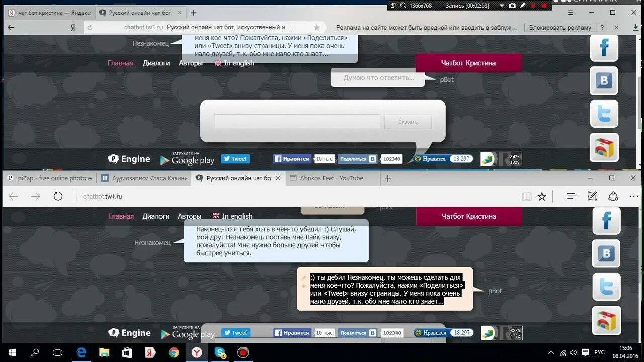Dismiss ad warning bar with X
Viewport: 644px width, 362px height.
coord(617,28)
